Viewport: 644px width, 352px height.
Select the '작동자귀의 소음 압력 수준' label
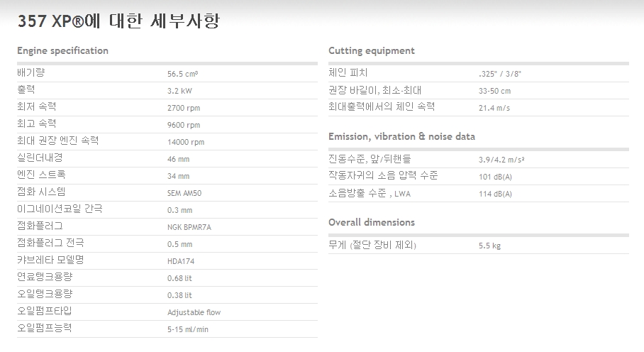(x=383, y=175)
